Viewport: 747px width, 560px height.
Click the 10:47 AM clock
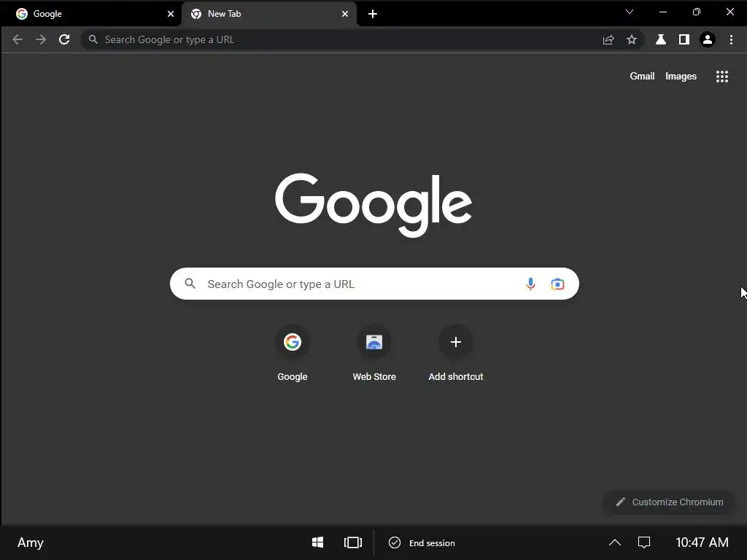click(x=702, y=542)
